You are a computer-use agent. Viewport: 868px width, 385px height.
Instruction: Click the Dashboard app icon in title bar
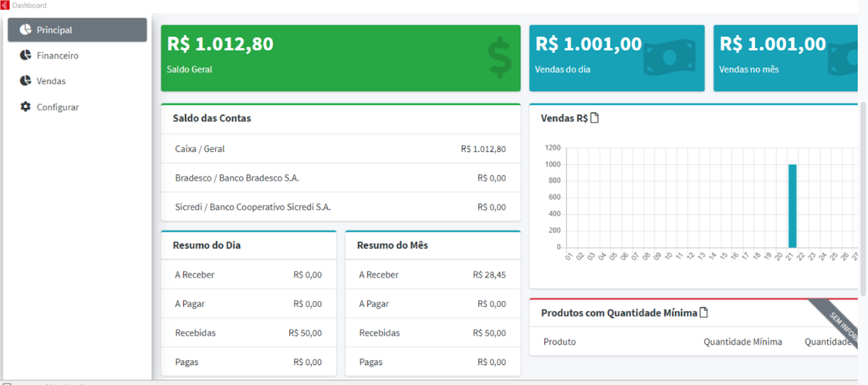click(5, 5)
